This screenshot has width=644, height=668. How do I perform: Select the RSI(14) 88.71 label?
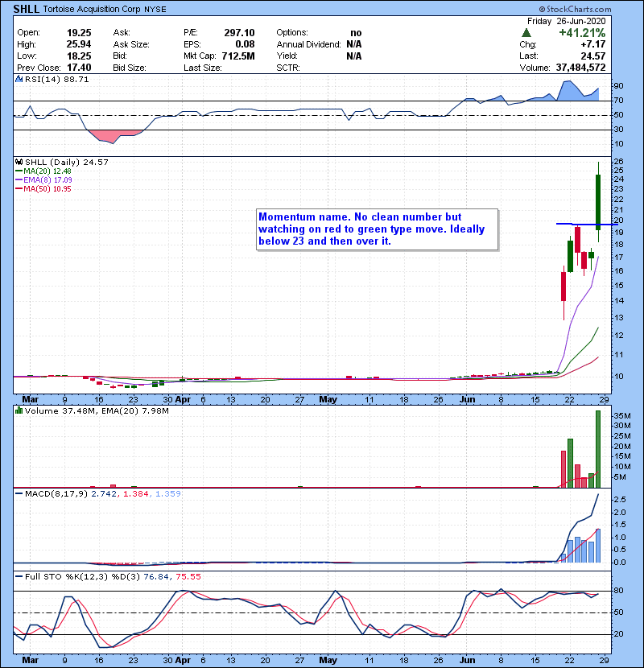point(56,79)
